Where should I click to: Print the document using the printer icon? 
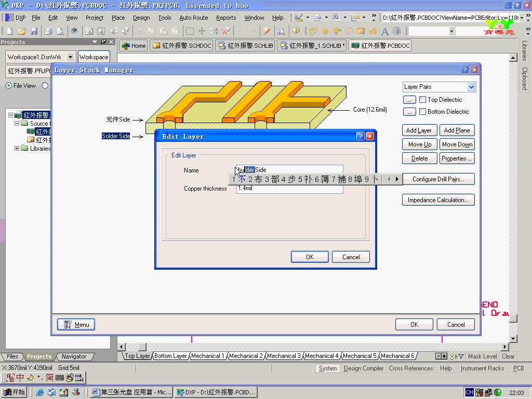(x=48, y=32)
